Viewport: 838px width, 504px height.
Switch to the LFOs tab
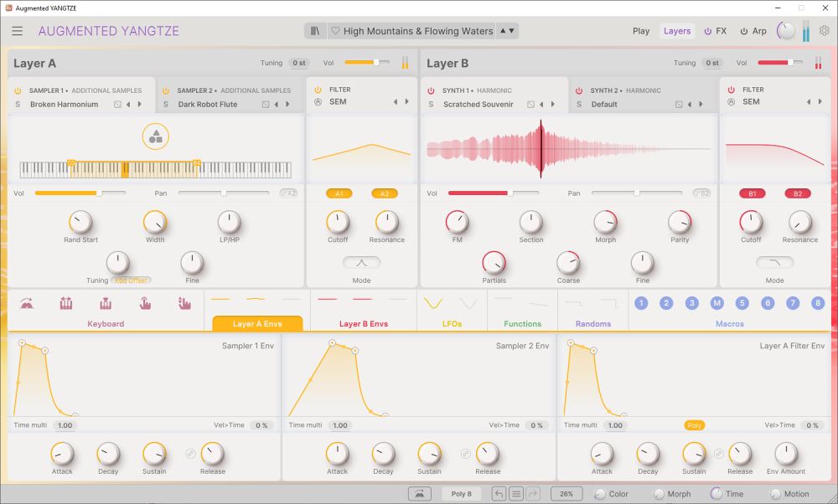453,323
